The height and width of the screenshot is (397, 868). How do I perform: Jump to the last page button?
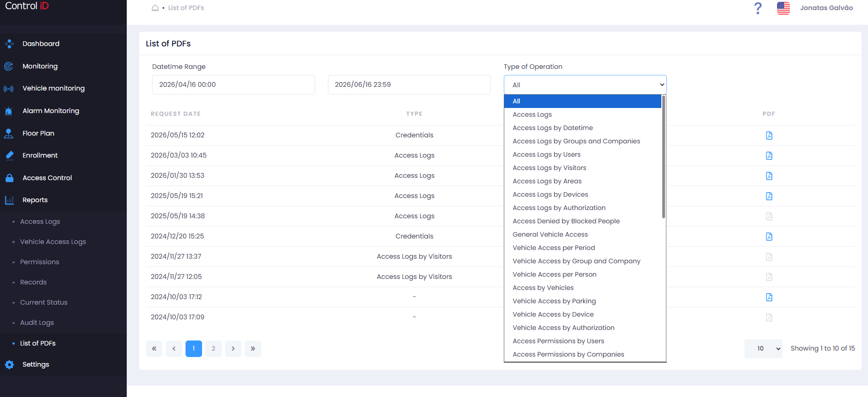[253, 349]
